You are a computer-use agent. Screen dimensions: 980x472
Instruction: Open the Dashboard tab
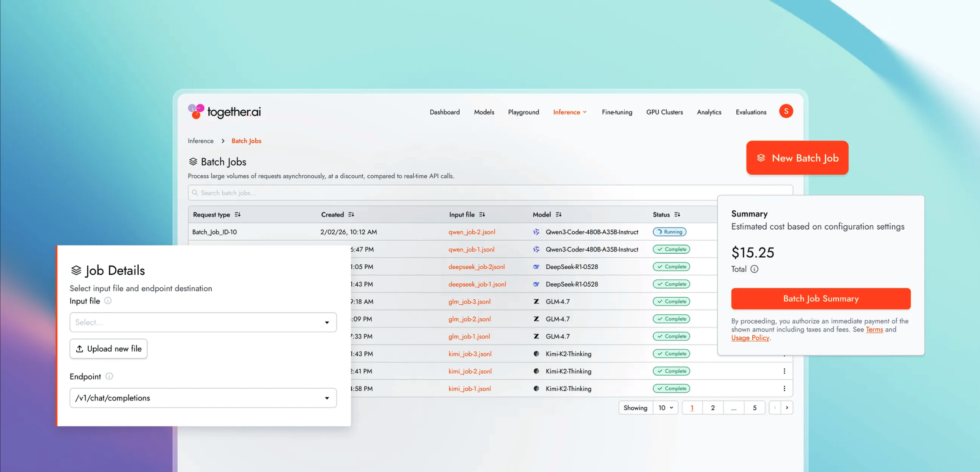tap(444, 112)
